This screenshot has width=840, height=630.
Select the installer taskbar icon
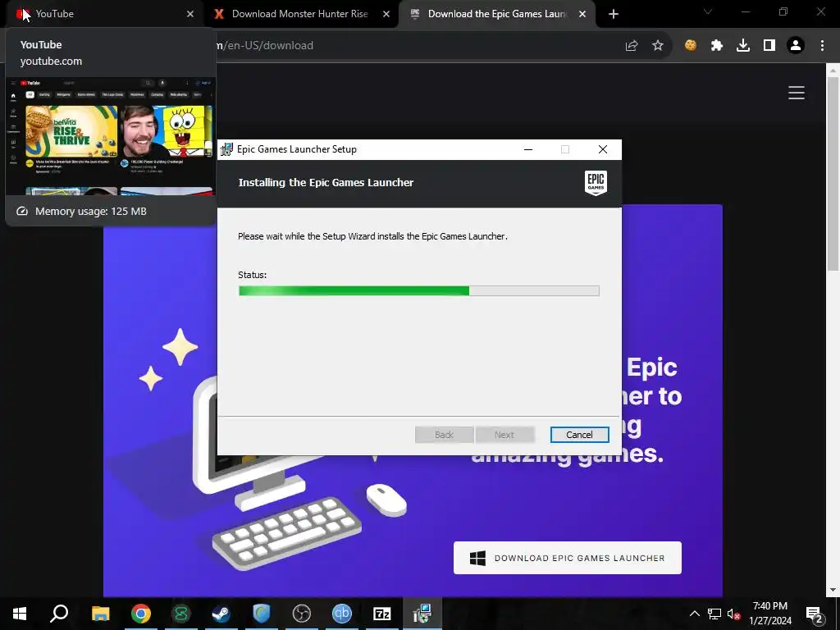click(x=422, y=614)
